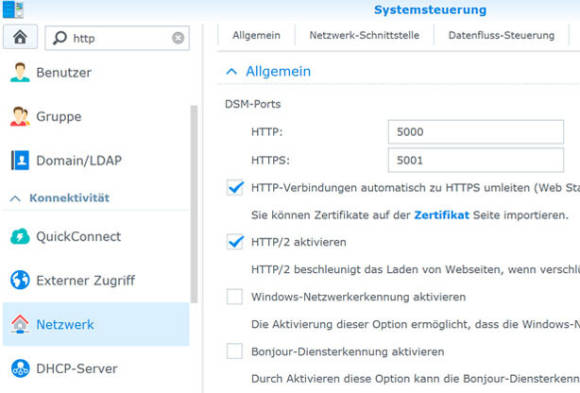Collapse the Konnektivität section
The image size is (580, 393).
click(x=15, y=198)
